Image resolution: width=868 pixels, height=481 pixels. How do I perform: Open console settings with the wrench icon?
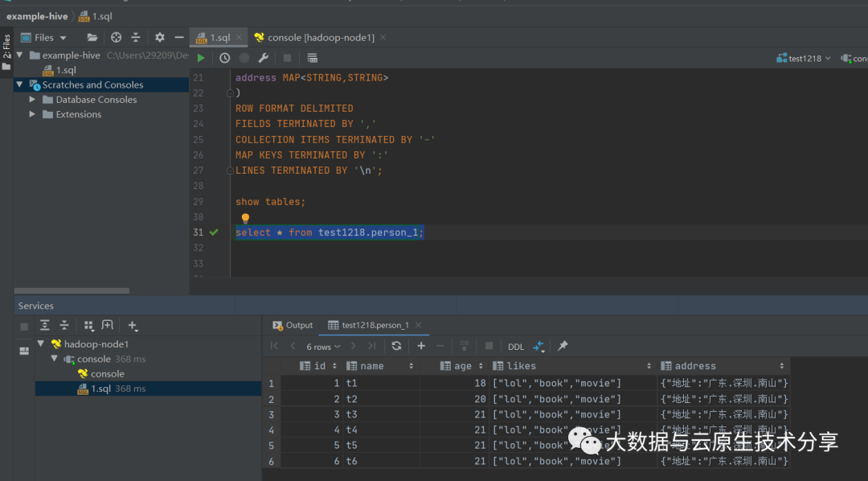pyautogui.click(x=264, y=58)
